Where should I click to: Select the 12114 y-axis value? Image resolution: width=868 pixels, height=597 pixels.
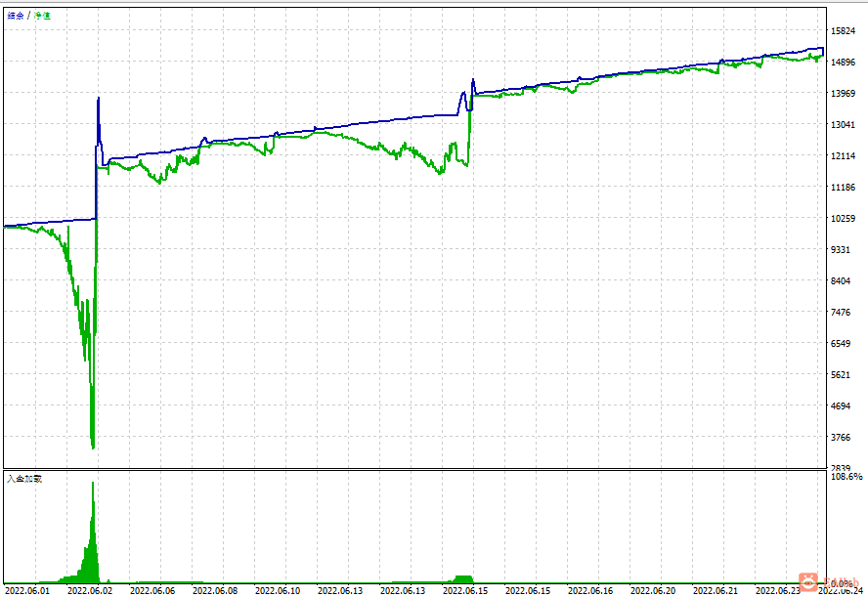pos(844,156)
